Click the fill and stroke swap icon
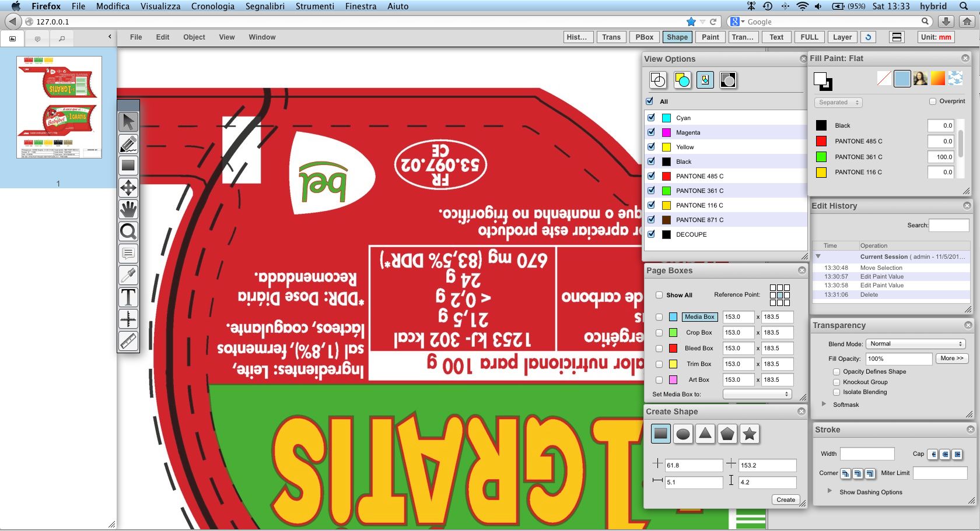Image resolution: width=980 pixels, height=531 pixels. (823, 82)
